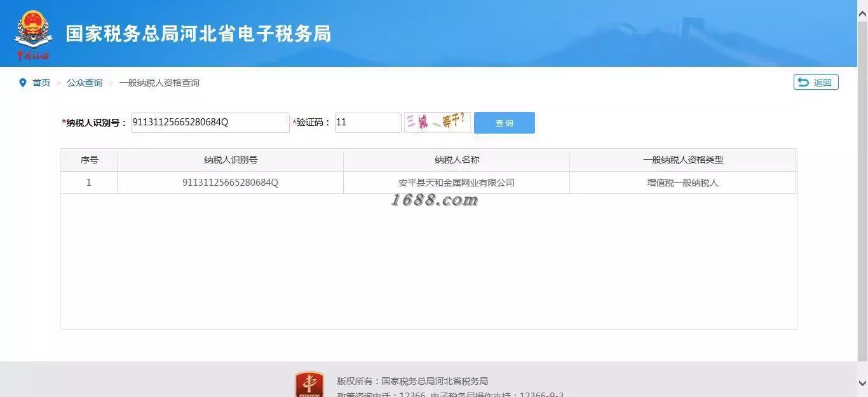Go to 首页 breadcrumb link
The image size is (868, 397).
[x=41, y=83]
